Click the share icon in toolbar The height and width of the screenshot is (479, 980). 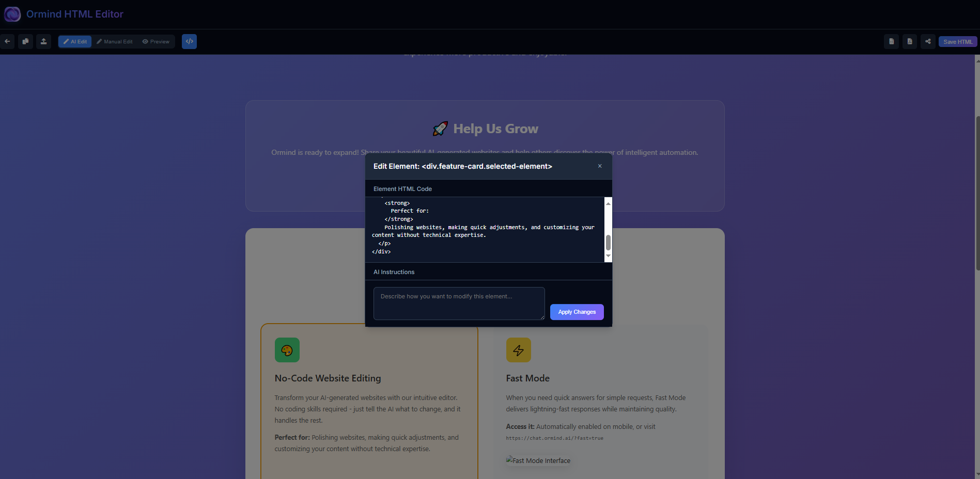tap(928, 42)
